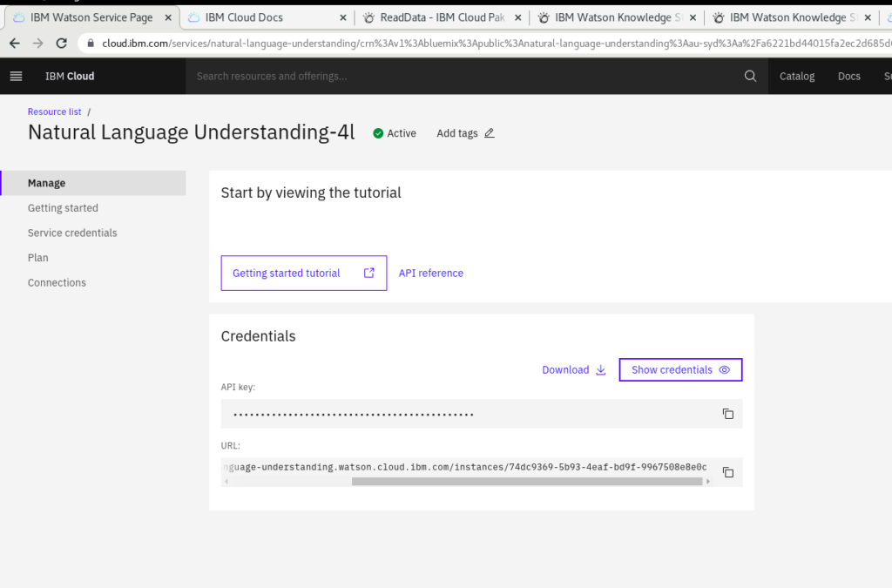Viewport: 892px width, 588px height.
Task: Click the search magnifier icon
Action: tap(750, 76)
